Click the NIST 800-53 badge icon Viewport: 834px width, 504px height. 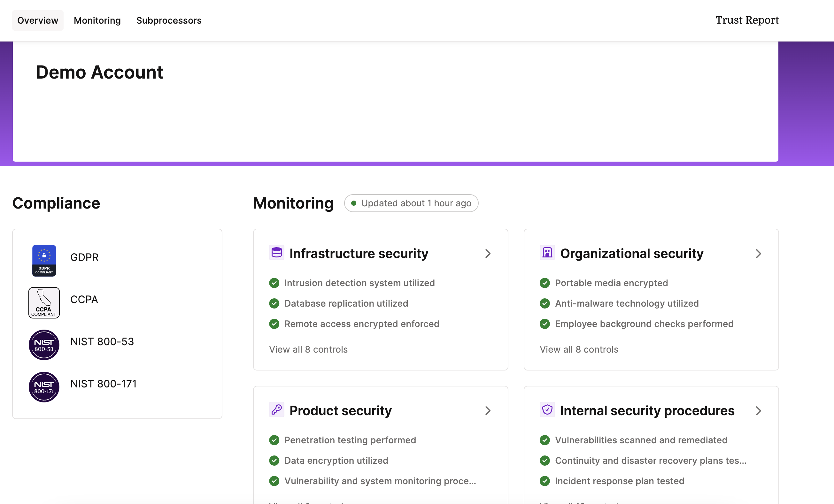point(44,345)
